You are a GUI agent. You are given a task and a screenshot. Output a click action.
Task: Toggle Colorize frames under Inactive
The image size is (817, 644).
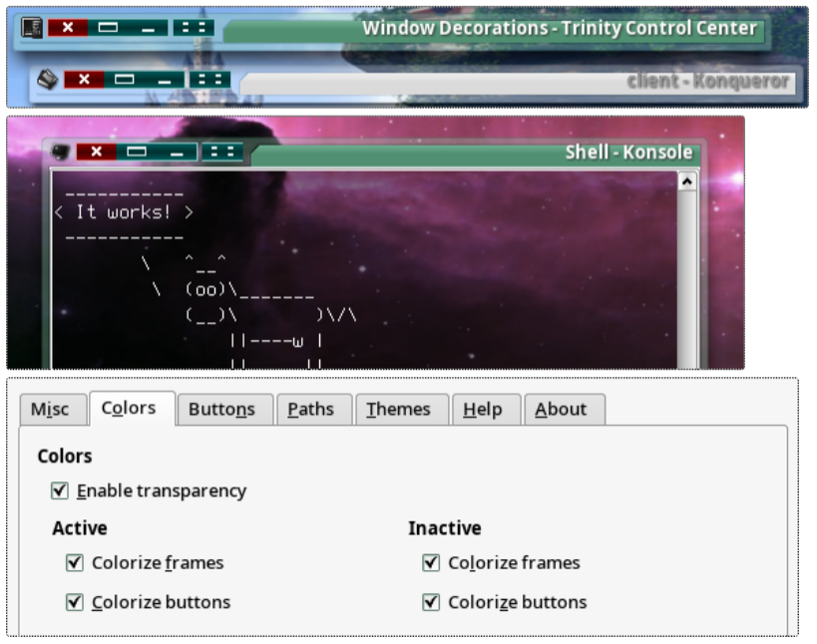point(431,562)
